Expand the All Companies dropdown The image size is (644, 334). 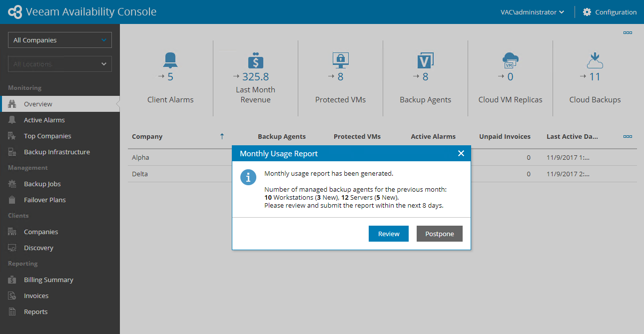[x=60, y=40]
